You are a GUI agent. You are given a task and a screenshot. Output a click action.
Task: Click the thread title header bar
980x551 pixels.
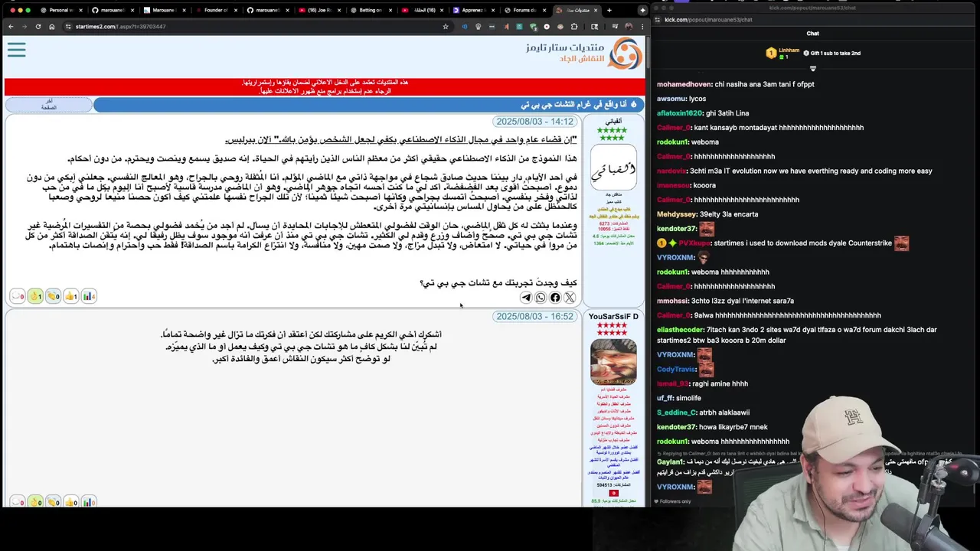(368, 105)
